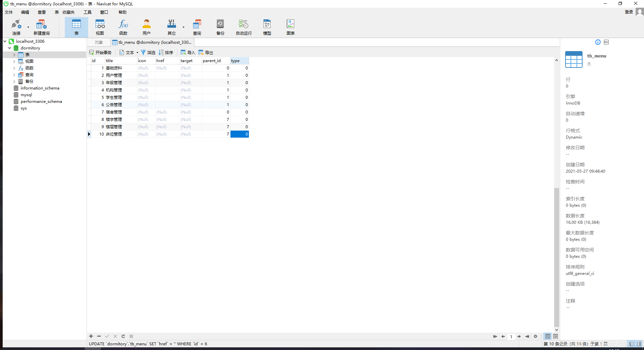Image resolution: width=644 pixels, height=350 pixels.
Task: Switch to form view mode
Action: pos(555,336)
